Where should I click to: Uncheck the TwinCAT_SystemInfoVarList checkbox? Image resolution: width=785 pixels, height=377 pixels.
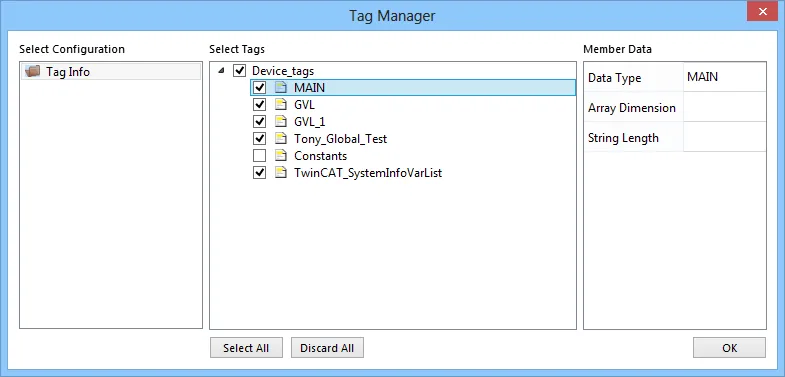pyautogui.click(x=259, y=173)
